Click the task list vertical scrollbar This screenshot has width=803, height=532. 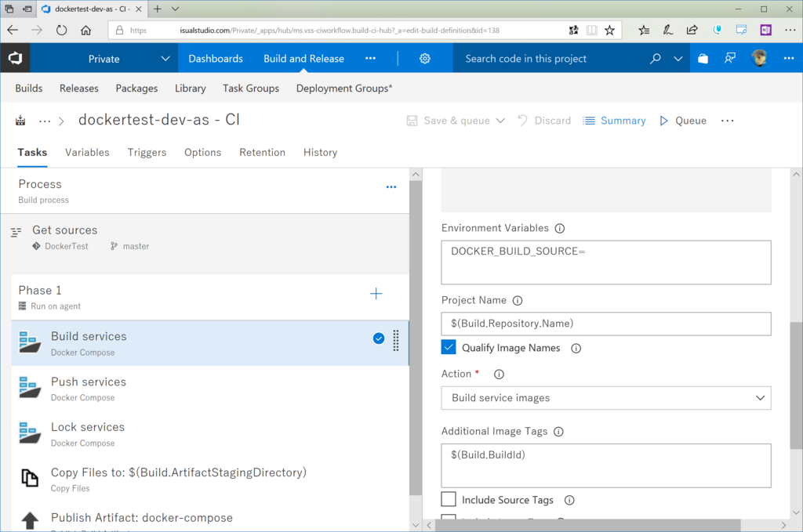[x=416, y=338]
